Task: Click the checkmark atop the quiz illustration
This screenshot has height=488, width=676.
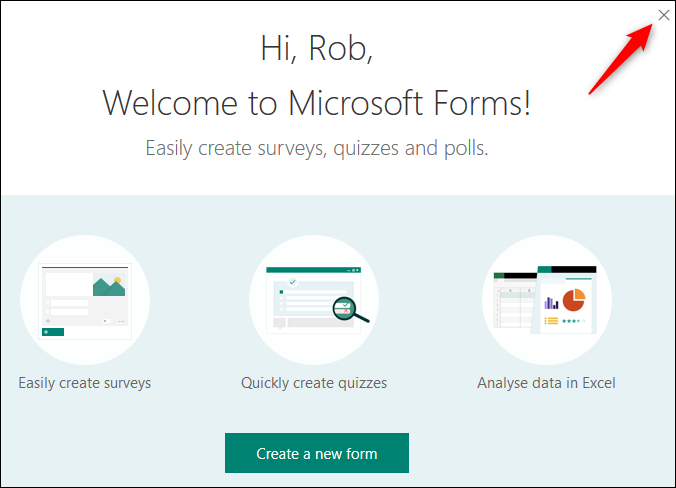Action: [x=293, y=282]
